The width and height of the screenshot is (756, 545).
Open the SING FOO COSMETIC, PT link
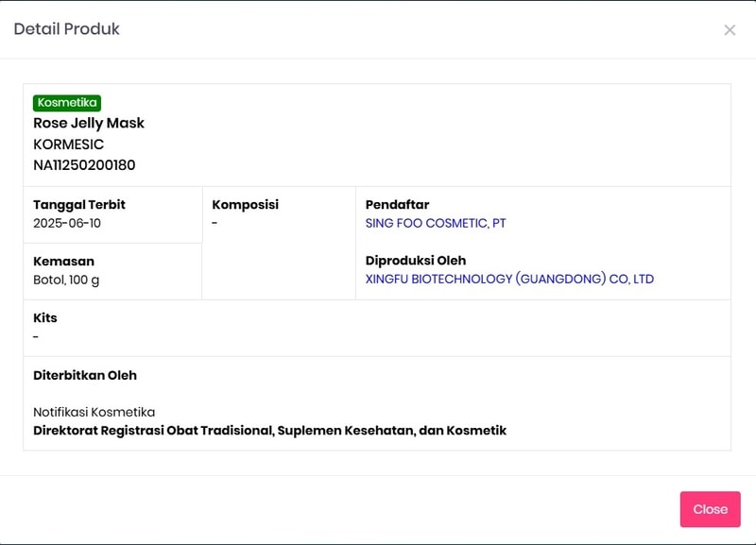[436, 224]
